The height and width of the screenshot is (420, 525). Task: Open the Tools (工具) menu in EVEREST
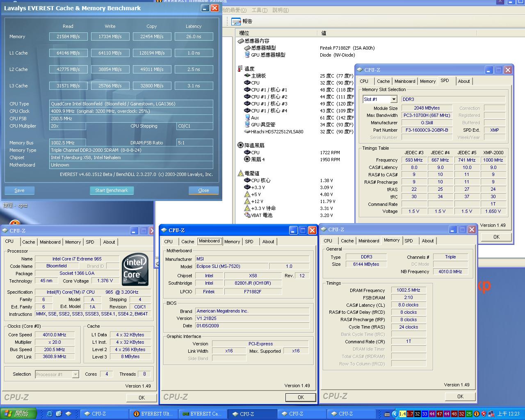click(259, 10)
